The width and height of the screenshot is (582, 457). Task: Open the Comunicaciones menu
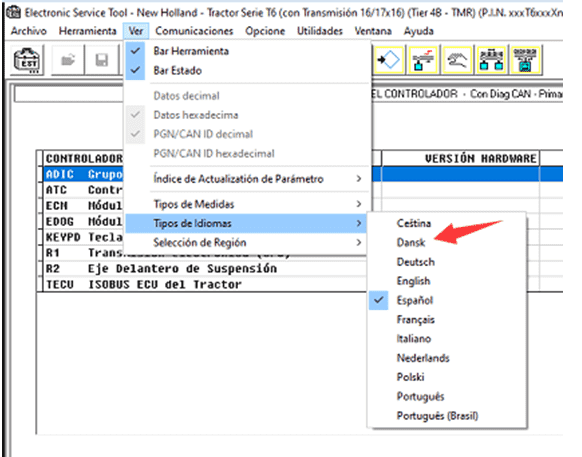tap(194, 31)
